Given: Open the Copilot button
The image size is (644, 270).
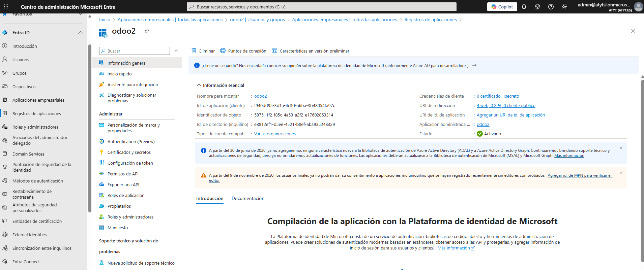Looking at the screenshot, I should click(502, 7).
